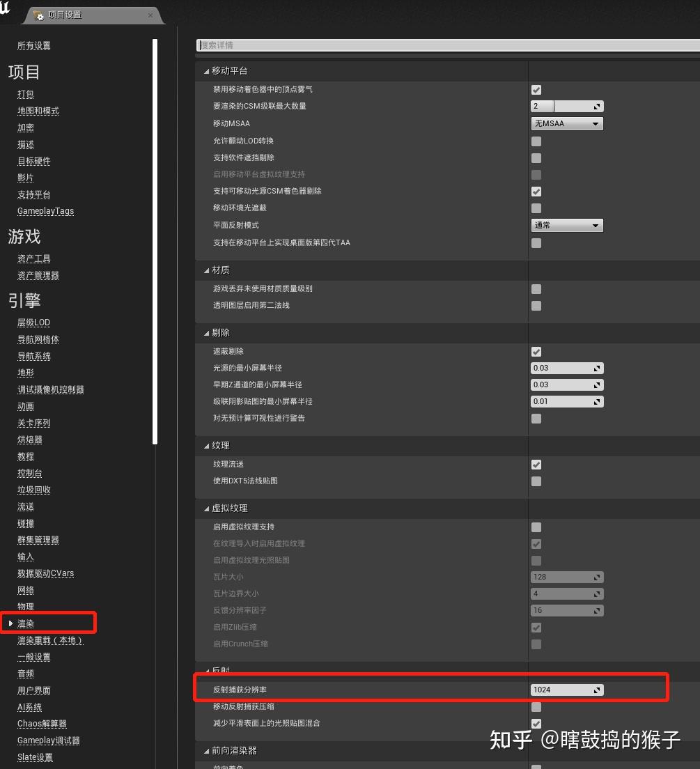
Task: Open the 平面反射模式 dropdown showing 通常
Action: 567,225
